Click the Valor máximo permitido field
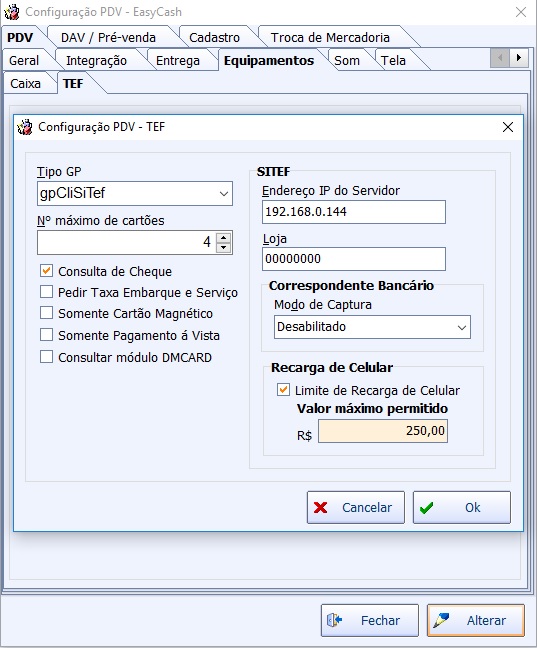 click(x=383, y=431)
